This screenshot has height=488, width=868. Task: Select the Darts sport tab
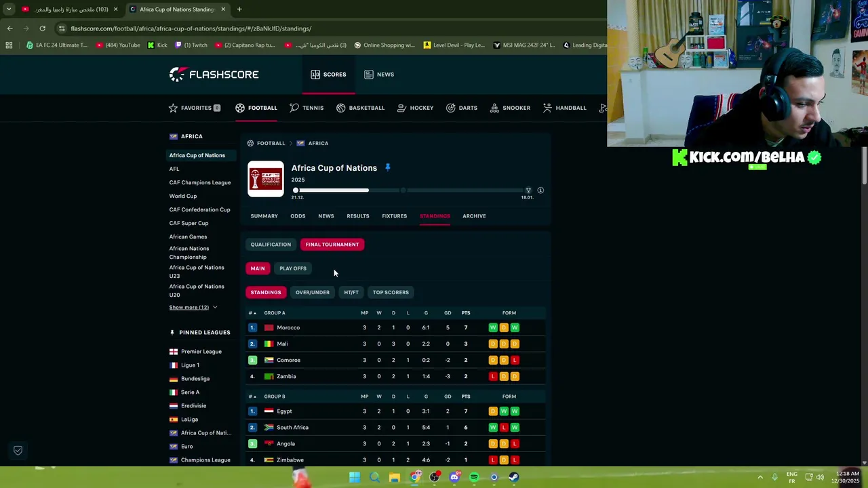(462, 108)
